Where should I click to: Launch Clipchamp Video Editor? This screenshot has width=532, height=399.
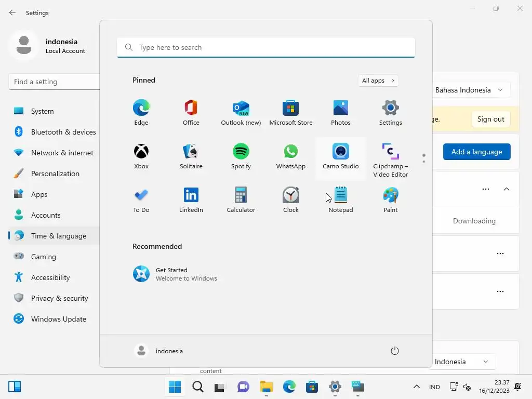pos(391,160)
